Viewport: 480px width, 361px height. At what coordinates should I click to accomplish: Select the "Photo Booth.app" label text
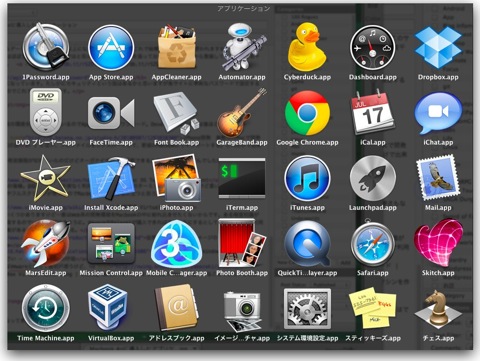coord(242,273)
